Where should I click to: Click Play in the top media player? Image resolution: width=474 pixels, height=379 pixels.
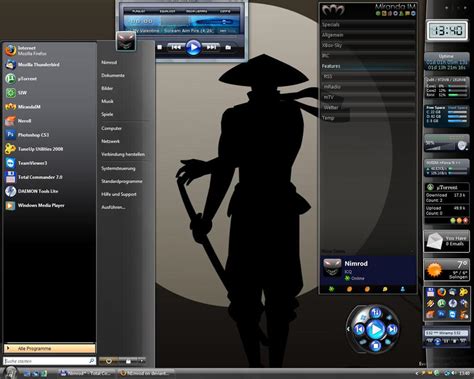(x=193, y=48)
